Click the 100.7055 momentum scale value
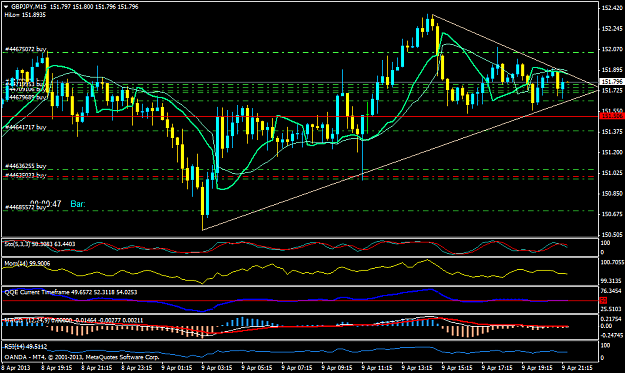Viewport: 625px width, 373px height. click(612, 262)
